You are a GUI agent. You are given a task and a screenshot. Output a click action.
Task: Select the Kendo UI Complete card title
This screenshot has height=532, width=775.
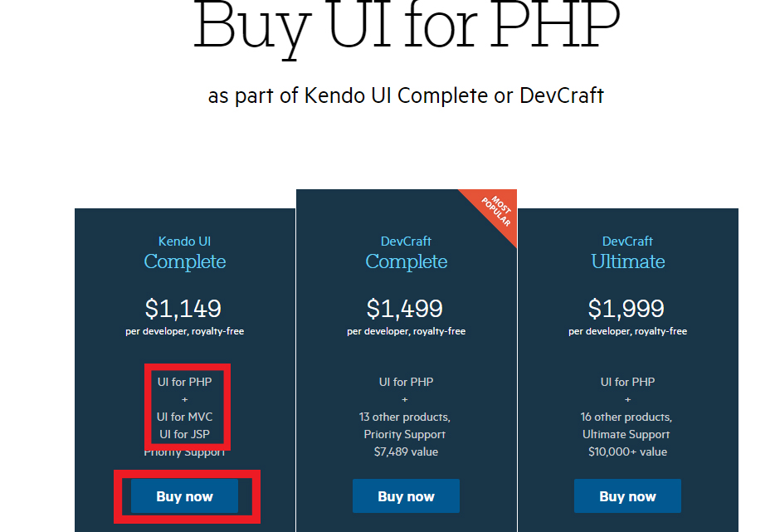click(184, 253)
